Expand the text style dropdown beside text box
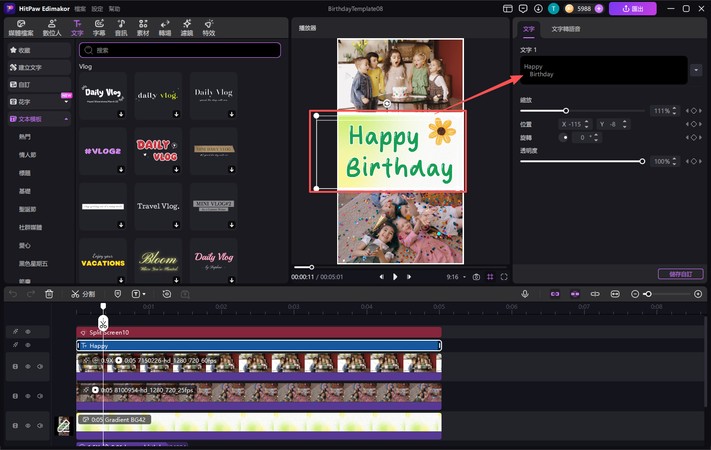Image resolution: width=711 pixels, height=450 pixels. [695, 70]
